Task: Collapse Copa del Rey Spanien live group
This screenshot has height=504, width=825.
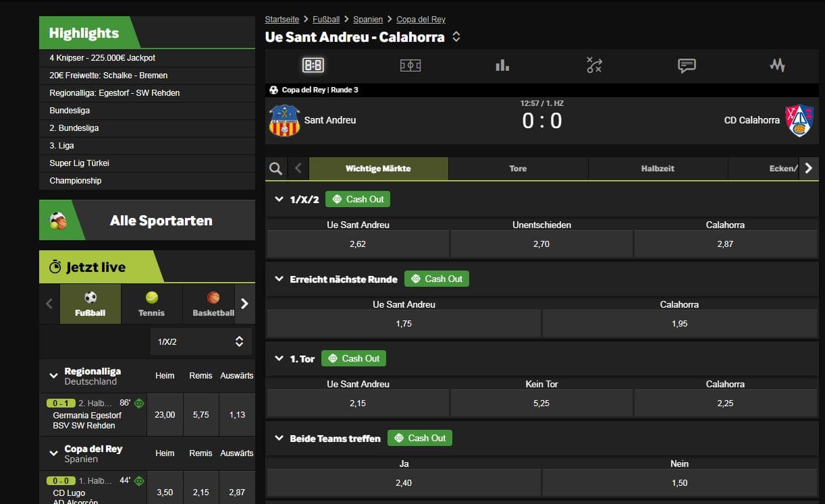Action: click(53, 453)
